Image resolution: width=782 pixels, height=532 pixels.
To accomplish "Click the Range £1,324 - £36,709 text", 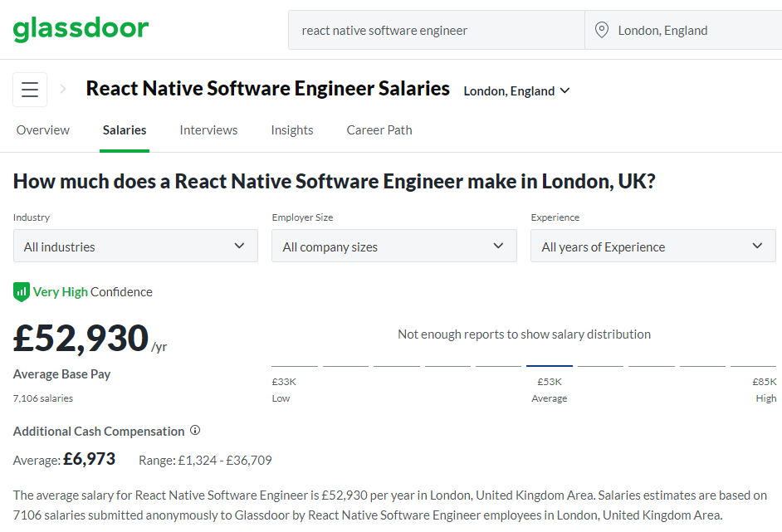I will (205, 460).
